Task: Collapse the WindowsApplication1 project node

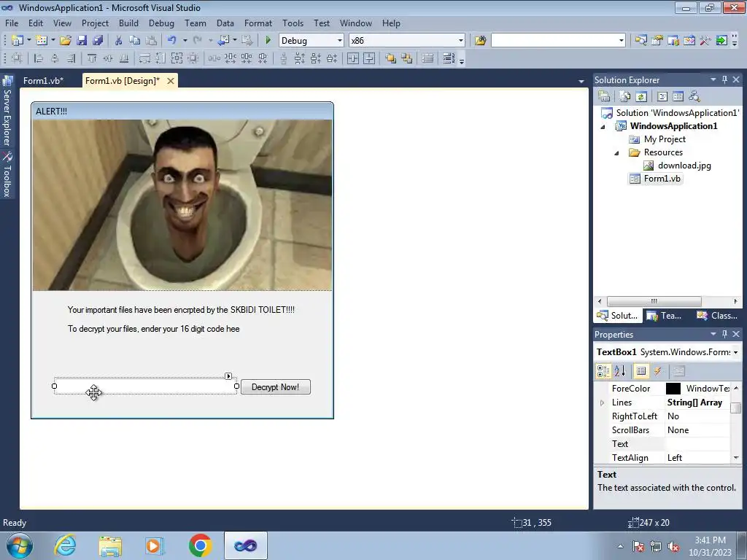Action: pos(603,127)
